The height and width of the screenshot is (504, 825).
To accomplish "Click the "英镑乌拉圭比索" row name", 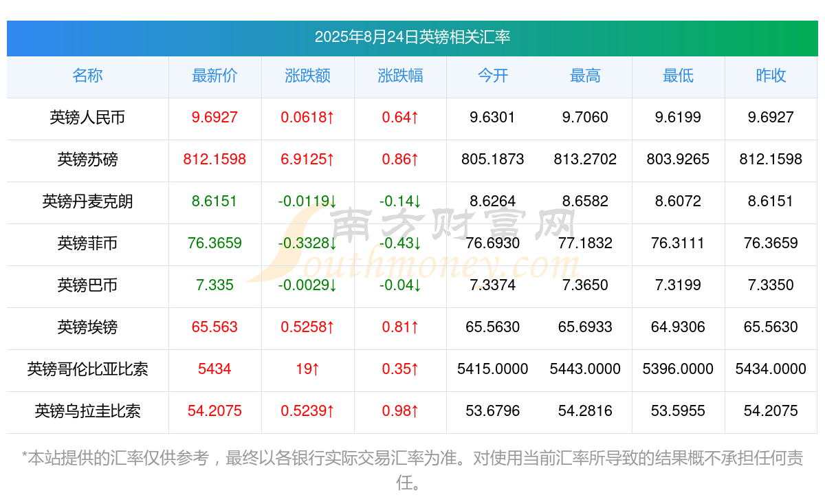I will [87, 411].
